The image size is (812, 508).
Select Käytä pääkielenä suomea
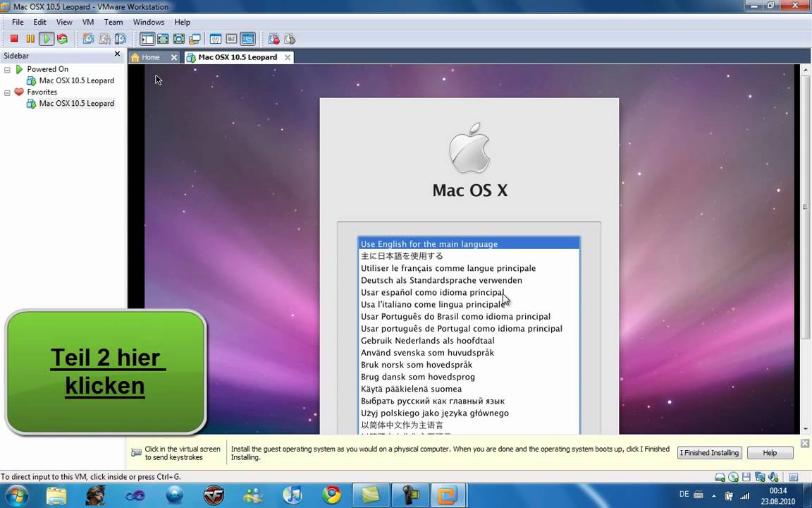(x=469, y=389)
